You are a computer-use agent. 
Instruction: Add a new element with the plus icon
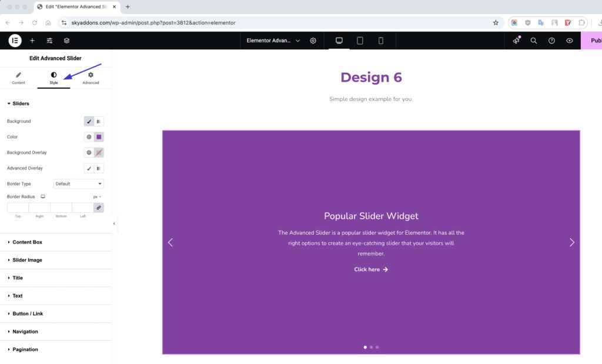(32, 41)
